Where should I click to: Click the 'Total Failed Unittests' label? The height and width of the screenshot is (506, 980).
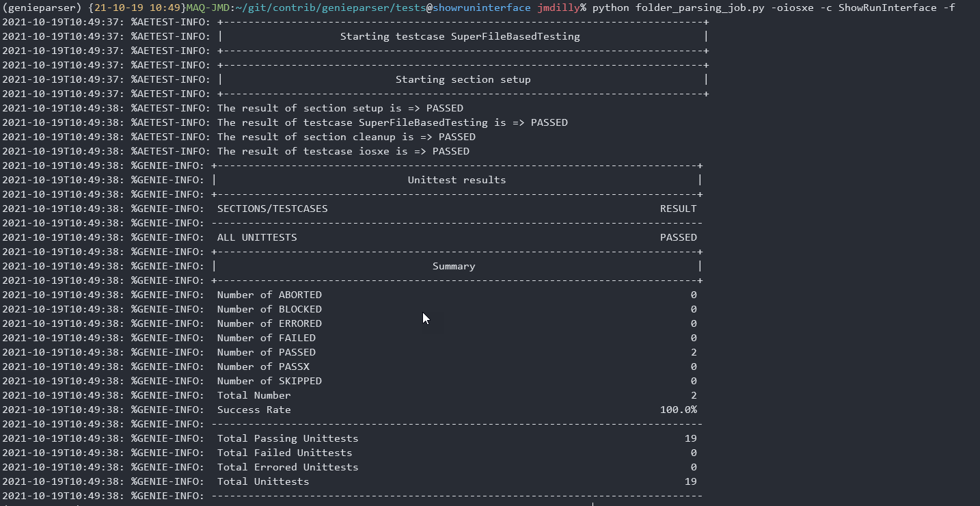coord(285,453)
